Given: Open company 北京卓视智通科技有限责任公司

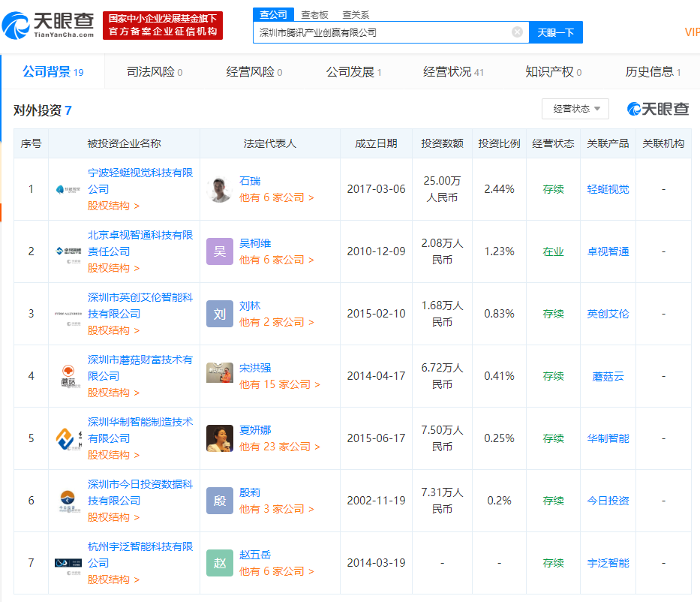Looking at the screenshot, I should pyautogui.click(x=140, y=243).
